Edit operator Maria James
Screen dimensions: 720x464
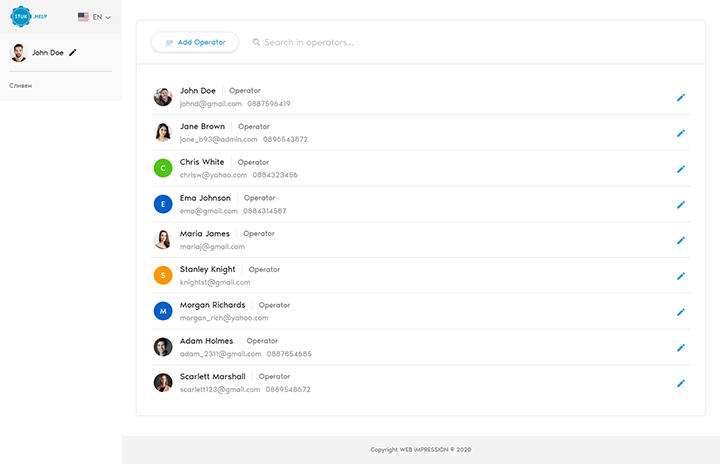coord(681,240)
